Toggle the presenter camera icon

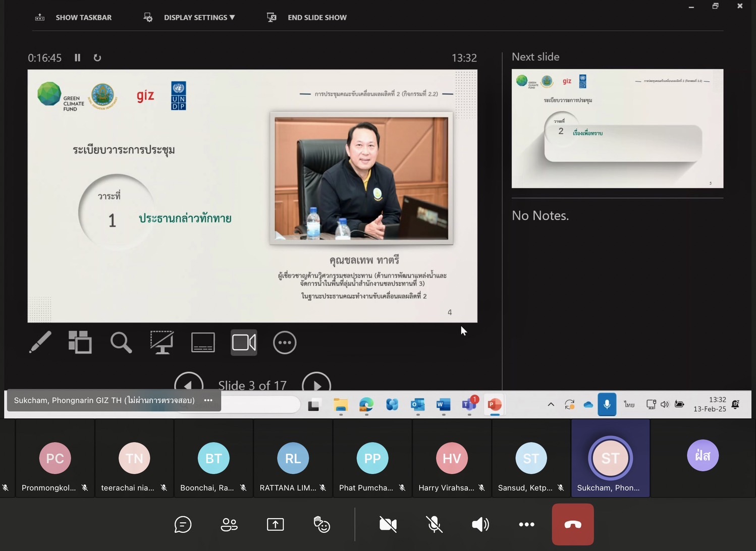coord(244,342)
